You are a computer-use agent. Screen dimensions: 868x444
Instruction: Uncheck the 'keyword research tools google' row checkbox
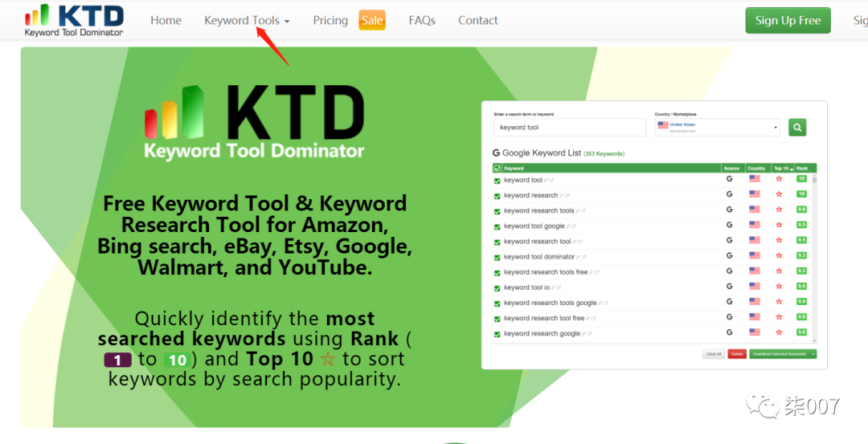(x=497, y=303)
